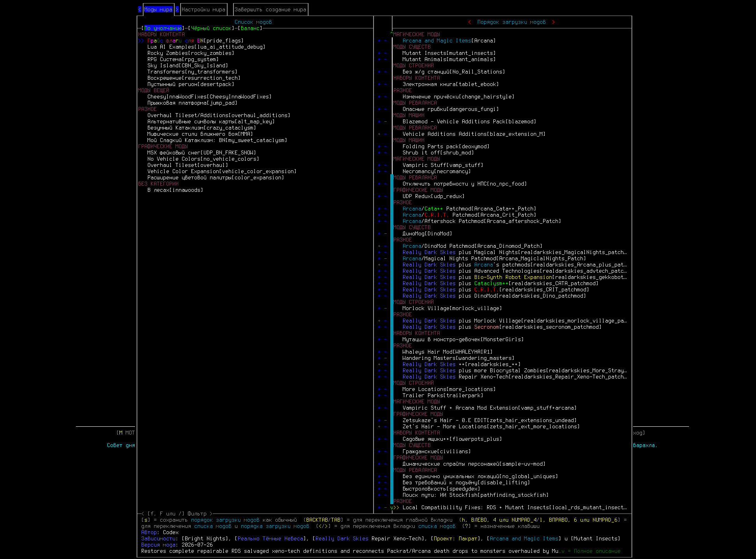Click the scroll-down arrow near Local Compatibility Fixes
Screen dimensions: 756x559
[392, 508]
